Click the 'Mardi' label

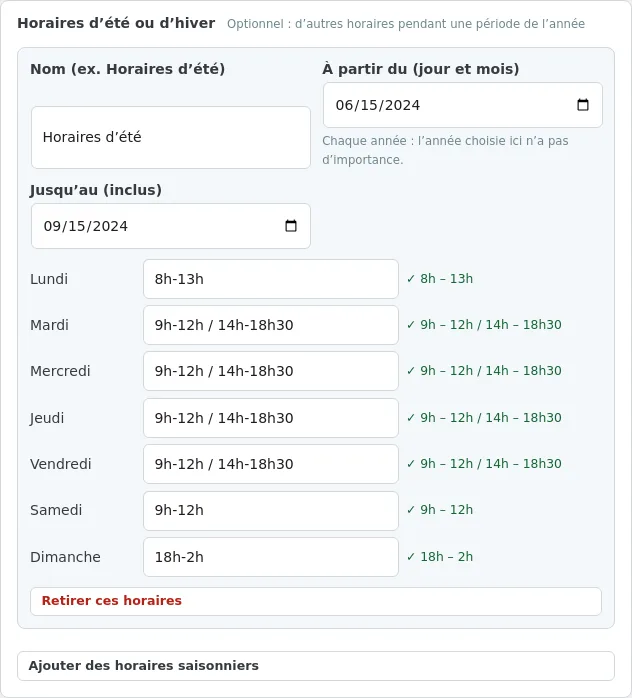pyautogui.click(x=49, y=325)
